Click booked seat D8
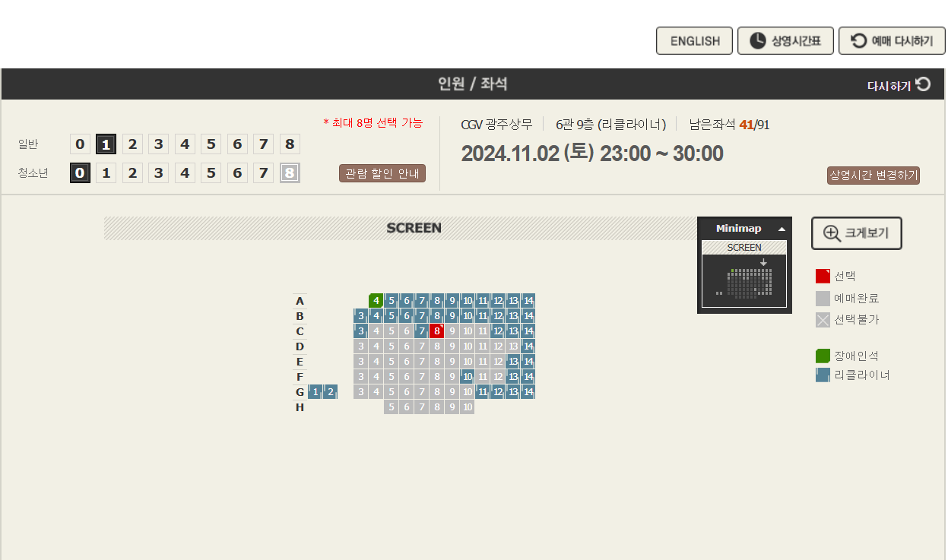The image size is (948, 560). (x=436, y=346)
